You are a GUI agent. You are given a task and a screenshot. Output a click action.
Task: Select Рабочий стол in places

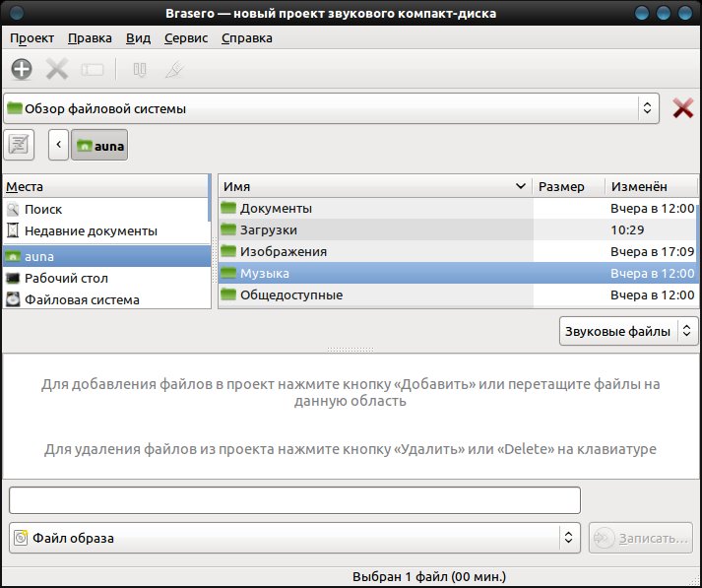click(106, 278)
